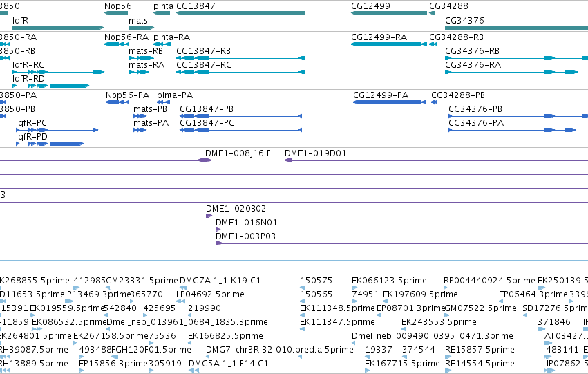Select the DME1-016N01 clone feature
Viewport: 588px width, 374px height.
[x=401, y=230]
